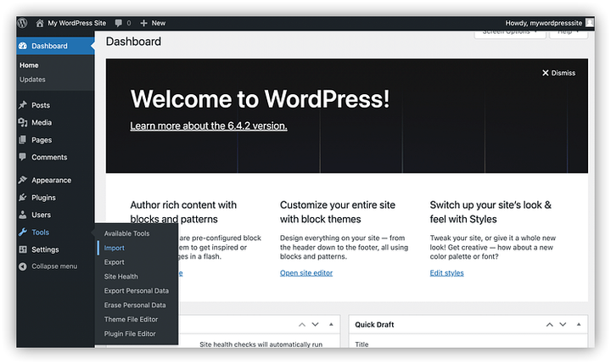This screenshot has height=364, width=611.
Task: Select Import from the Tools submenu
Action: coord(114,249)
